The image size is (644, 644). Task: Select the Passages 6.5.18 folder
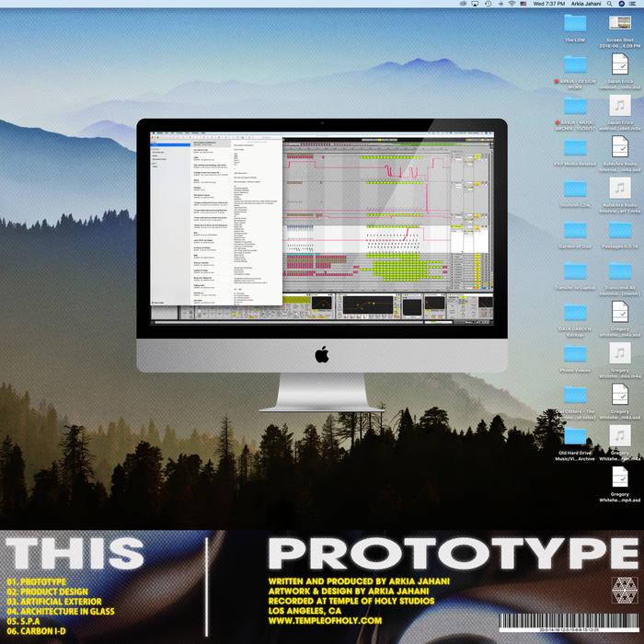point(619,230)
